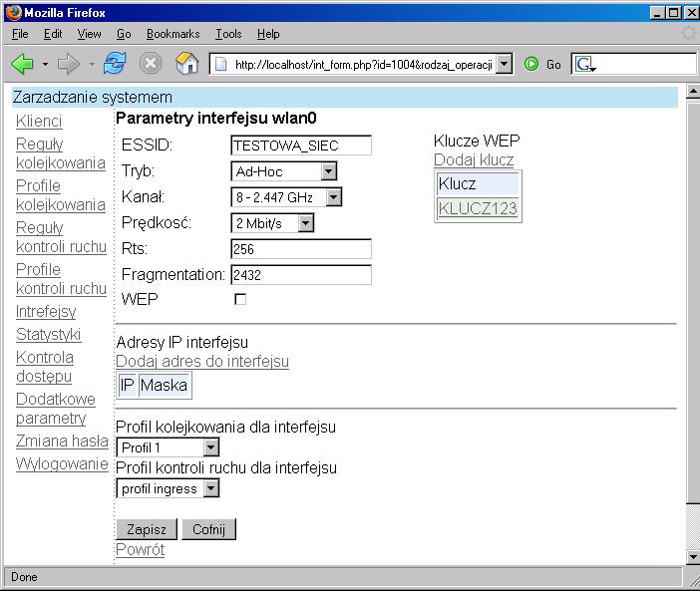
Task: Click the vertical scrollbar track
Action: click(692, 526)
